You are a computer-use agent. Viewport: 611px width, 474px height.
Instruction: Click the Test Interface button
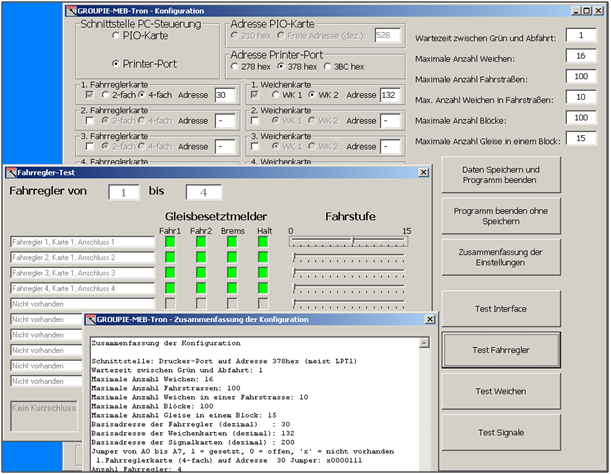(x=501, y=309)
